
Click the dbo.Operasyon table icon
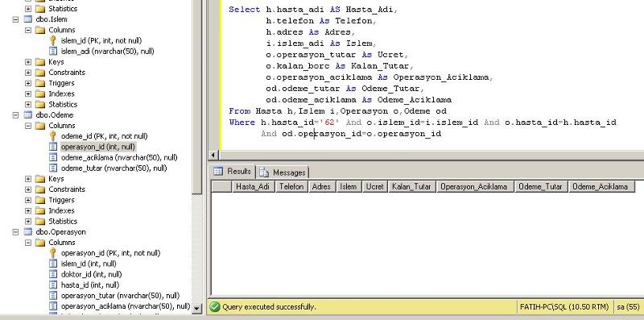[x=27, y=231]
